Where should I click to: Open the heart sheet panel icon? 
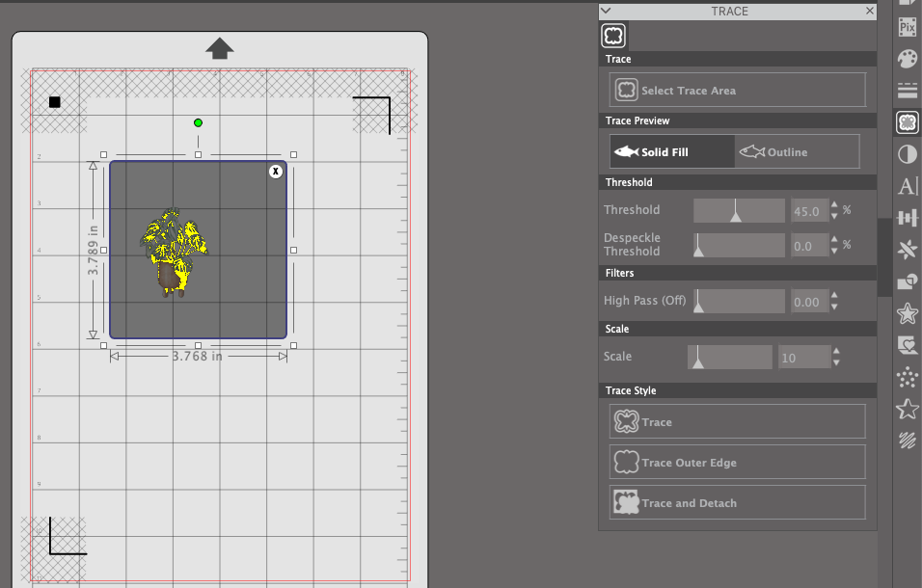coord(908,345)
